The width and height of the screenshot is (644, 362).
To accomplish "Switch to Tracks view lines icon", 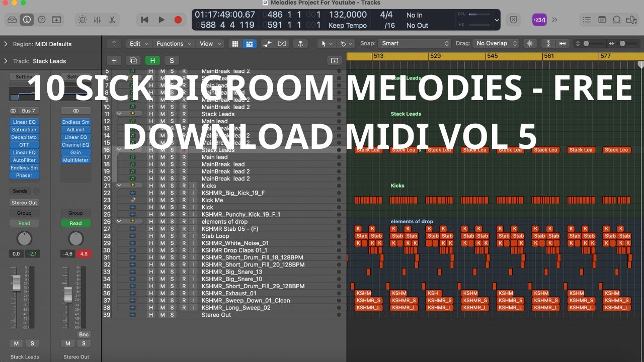I will coord(249,44).
